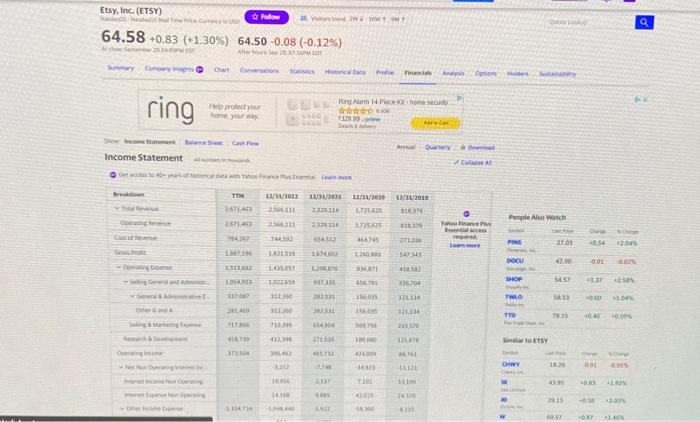Collapse the Selling General and Administrative row
Screen dimensions: 700x422
126,282
